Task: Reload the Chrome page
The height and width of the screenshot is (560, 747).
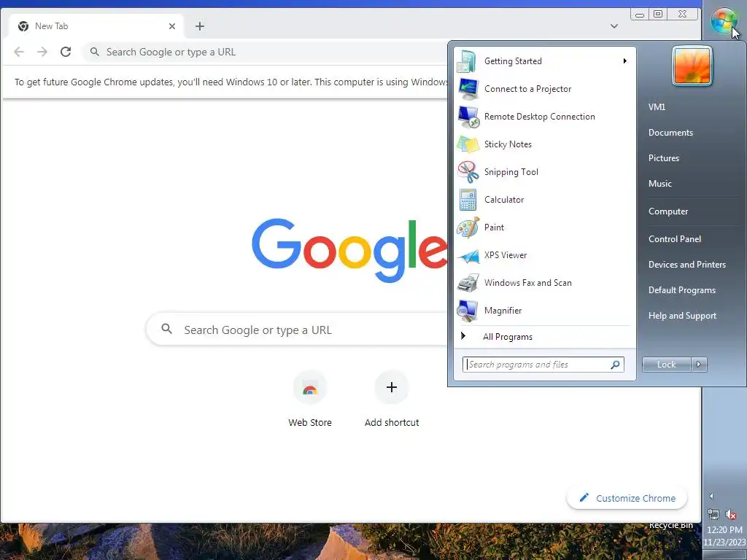Action: point(66,52)
